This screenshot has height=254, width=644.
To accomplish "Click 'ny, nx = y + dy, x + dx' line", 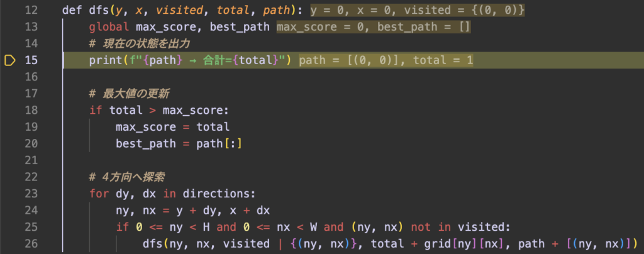I will click(x=192, y=209).
